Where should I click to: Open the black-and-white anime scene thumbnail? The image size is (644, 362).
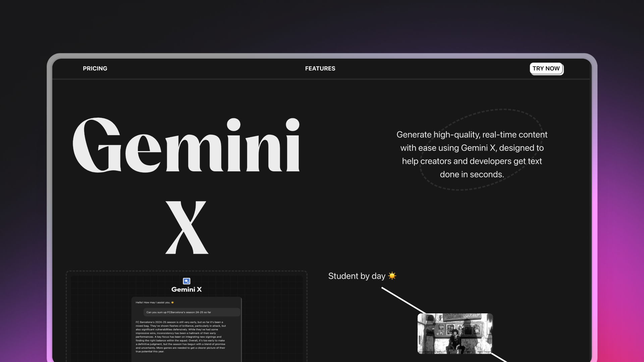pos(455,334)
